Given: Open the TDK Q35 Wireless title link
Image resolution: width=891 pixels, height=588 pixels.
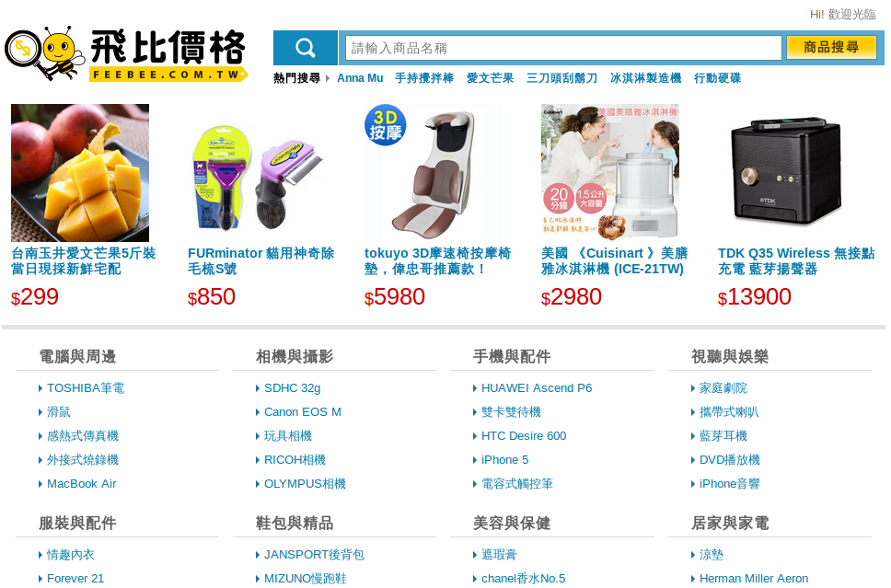Looking at the screenshot, I should tap(796, 260).
